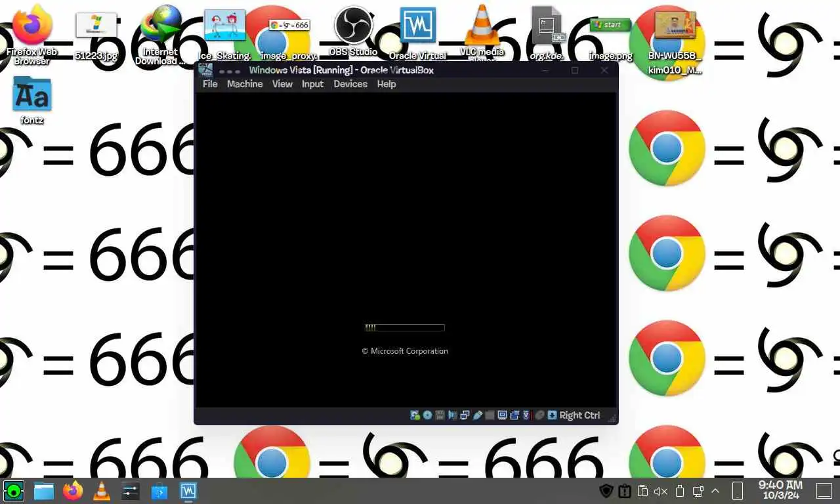Switch to VirtualBox task in taskbar

pos(188,491)
